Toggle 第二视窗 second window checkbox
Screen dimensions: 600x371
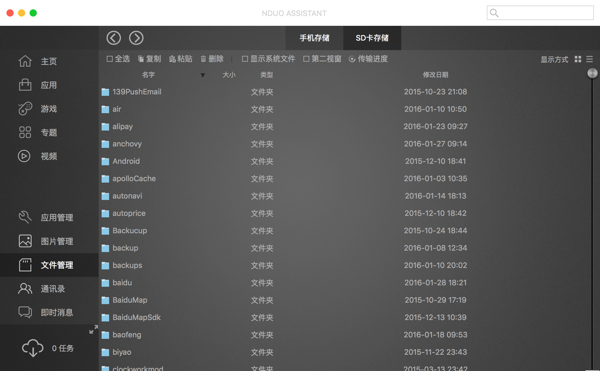click(306, 59)
